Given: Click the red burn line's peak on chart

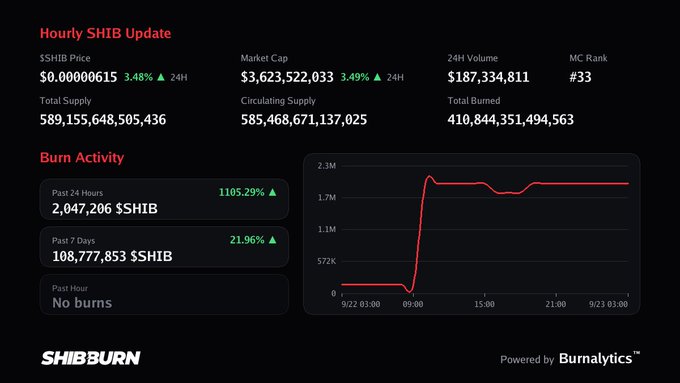Looking at the screenshot, I should (x=429, y=176).
